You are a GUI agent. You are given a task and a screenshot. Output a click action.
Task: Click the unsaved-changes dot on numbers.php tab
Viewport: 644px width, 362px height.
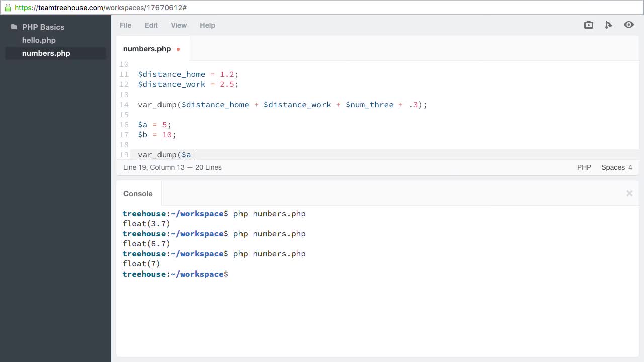[178, 49]
